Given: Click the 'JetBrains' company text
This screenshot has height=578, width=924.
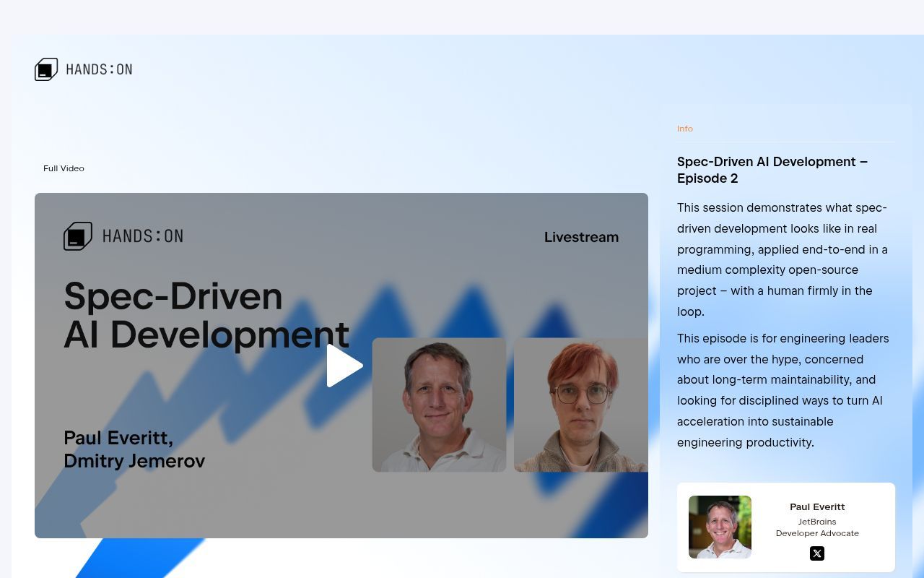Looking at the screenshot, I should 817,522.
